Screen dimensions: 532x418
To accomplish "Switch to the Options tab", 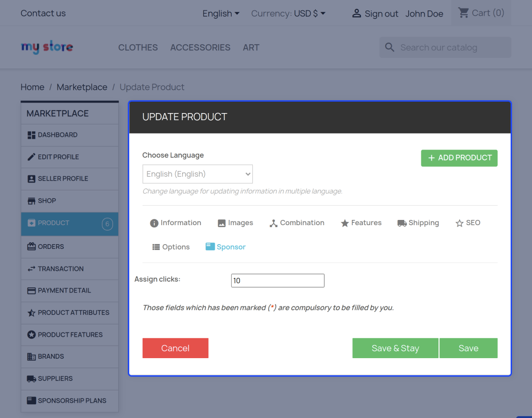I will tap(171, 247).
